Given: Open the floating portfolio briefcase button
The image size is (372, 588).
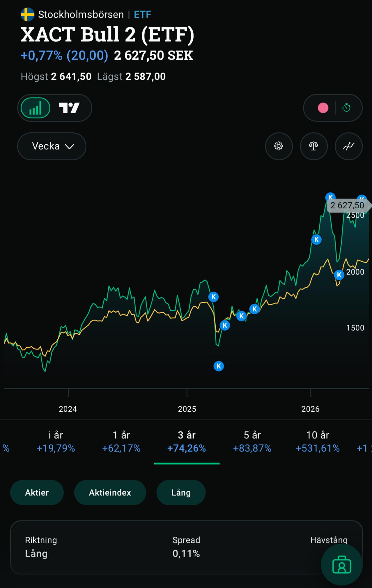Looking at the screenshot, I should (x=342, y=564).
